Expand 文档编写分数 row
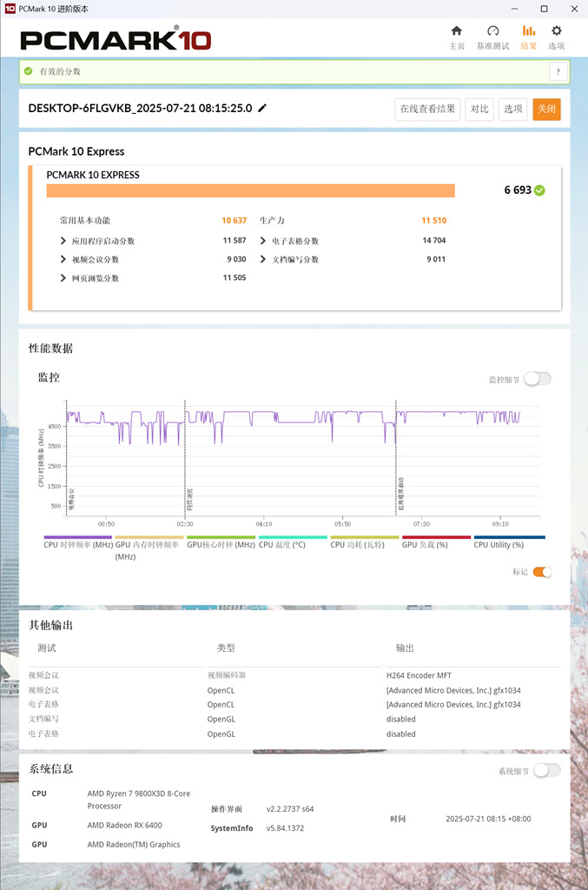The height and width of the screenshot is (890, 588). 262,259
